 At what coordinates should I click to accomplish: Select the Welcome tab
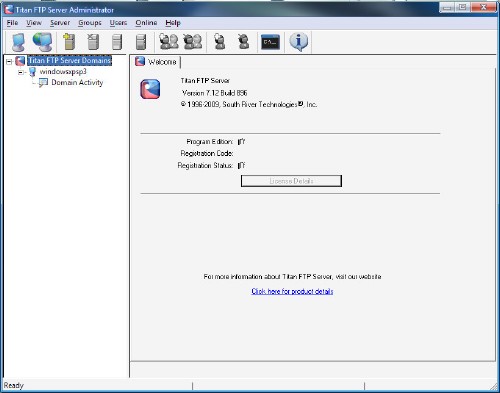tap(157, 62)
